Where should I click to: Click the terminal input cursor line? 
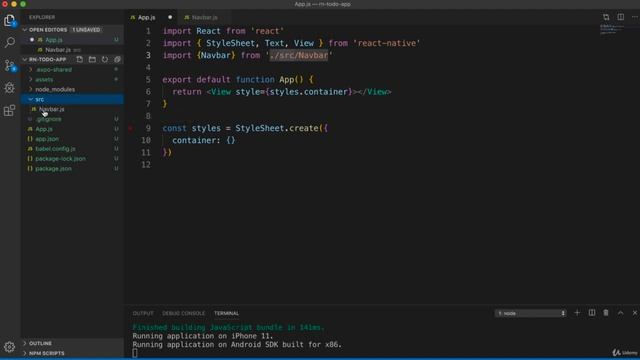coord(135,353)
